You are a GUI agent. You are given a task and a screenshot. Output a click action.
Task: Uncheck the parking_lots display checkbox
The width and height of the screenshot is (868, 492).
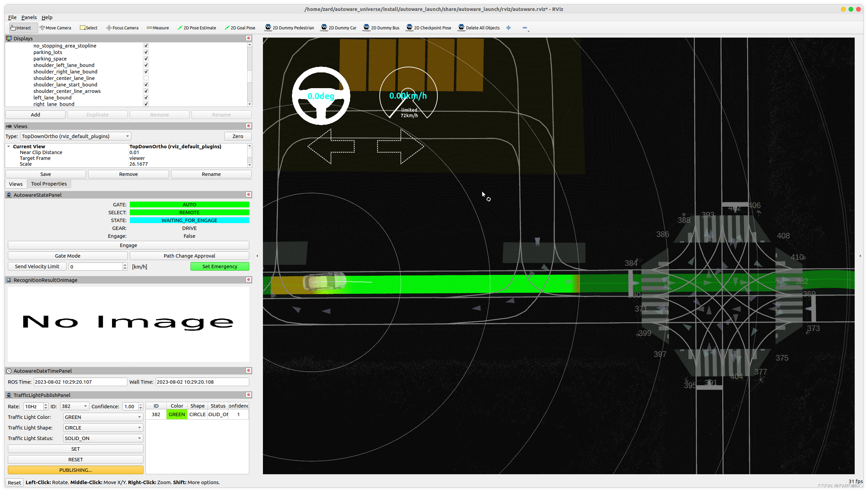coord(146,52)
